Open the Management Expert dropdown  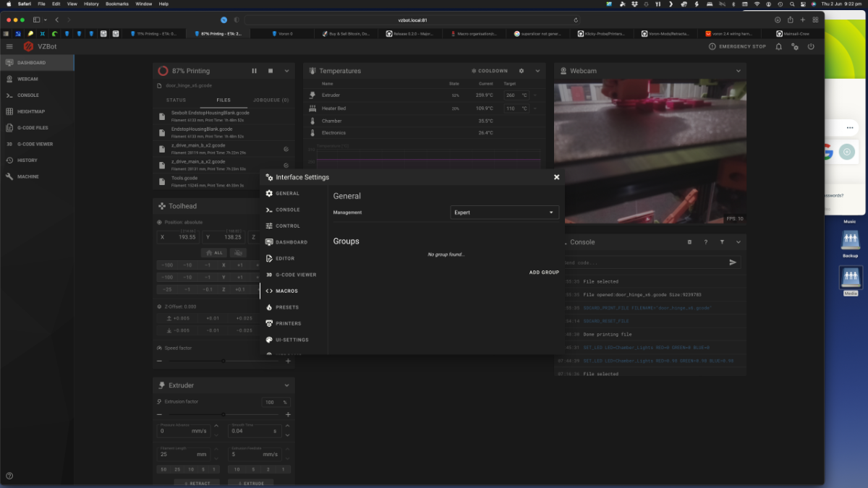[x=504, y=213]
